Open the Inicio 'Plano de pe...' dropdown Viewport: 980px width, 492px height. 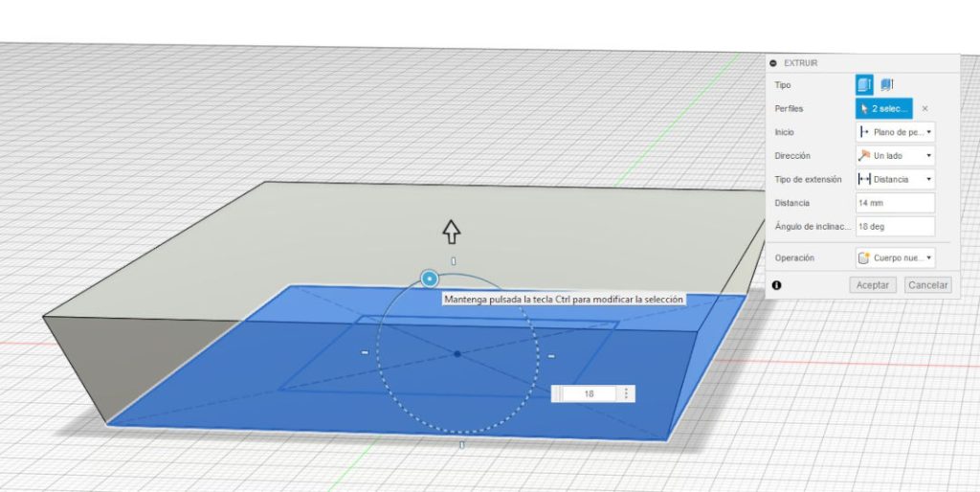tap(895, 132)
